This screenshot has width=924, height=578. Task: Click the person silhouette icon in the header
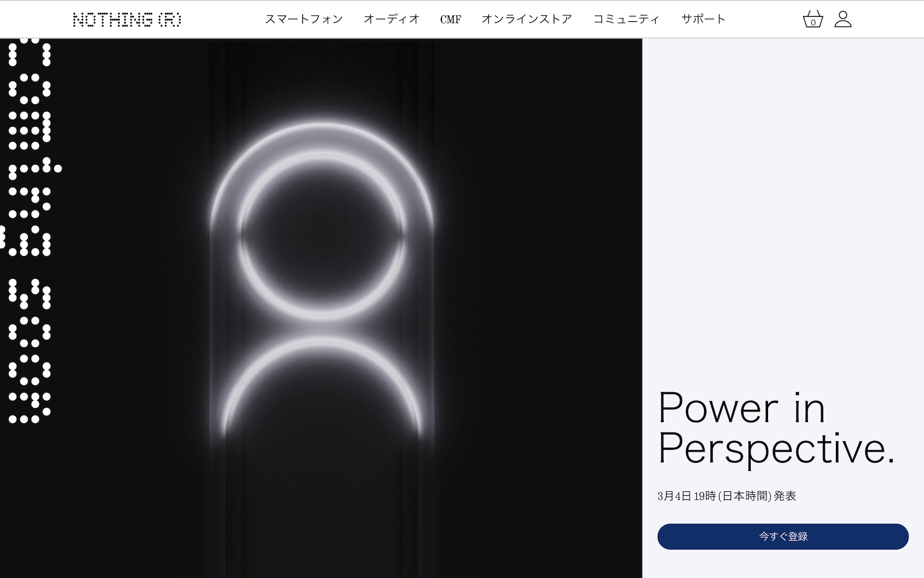(x=844, y=19)
